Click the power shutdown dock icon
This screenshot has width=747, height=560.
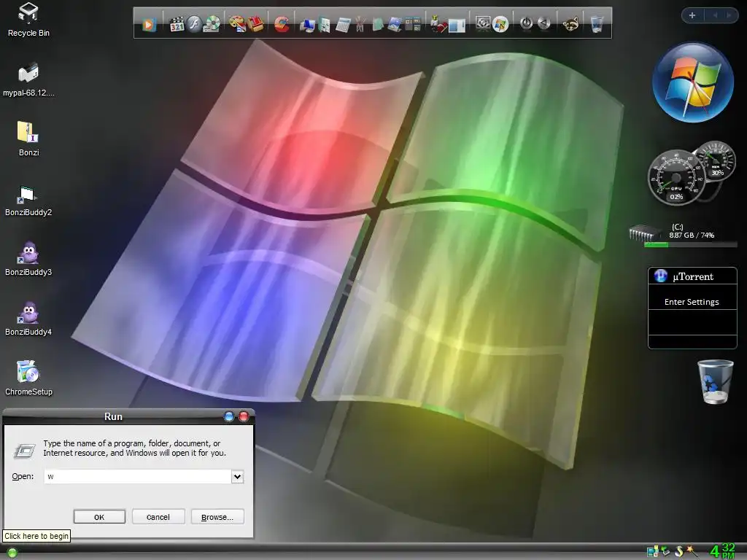tap(526, 23)
